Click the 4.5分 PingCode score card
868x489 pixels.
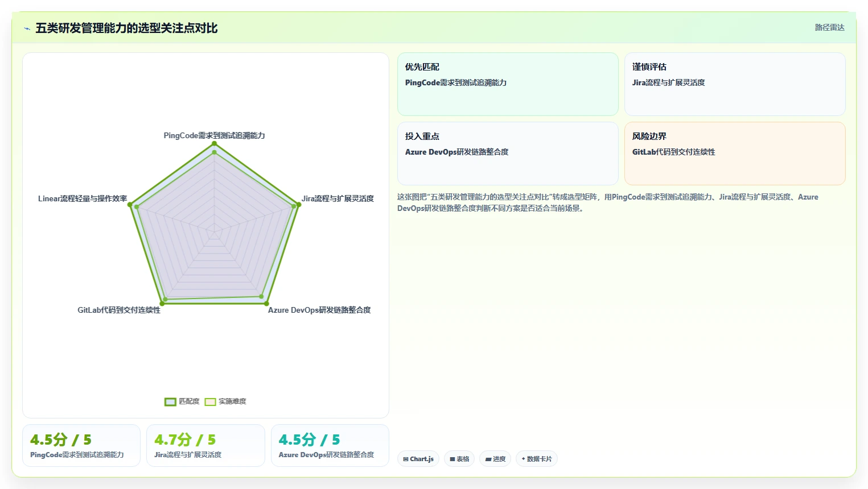coord(81,446)
